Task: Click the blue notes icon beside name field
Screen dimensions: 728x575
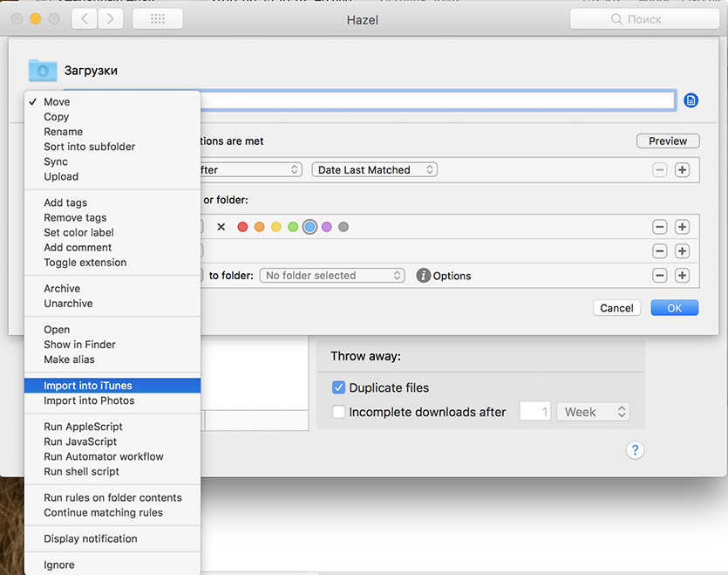Action: click(x=691, y=100)
